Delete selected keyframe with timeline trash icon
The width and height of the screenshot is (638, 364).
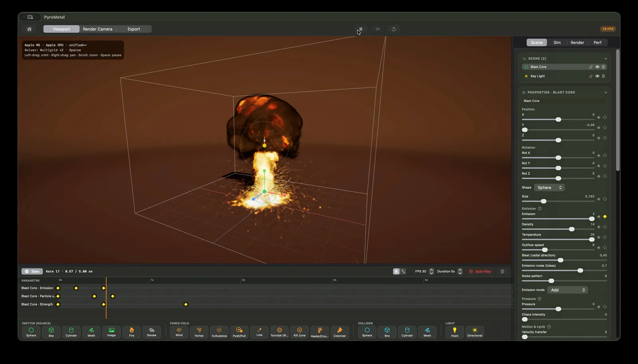pyautogui.click(x=502, y=272)
